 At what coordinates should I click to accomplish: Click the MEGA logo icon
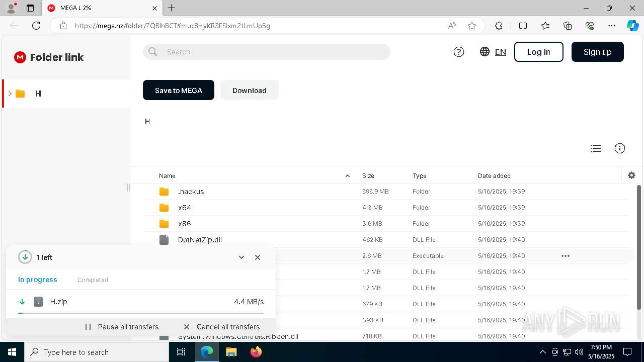pos(20,57)
